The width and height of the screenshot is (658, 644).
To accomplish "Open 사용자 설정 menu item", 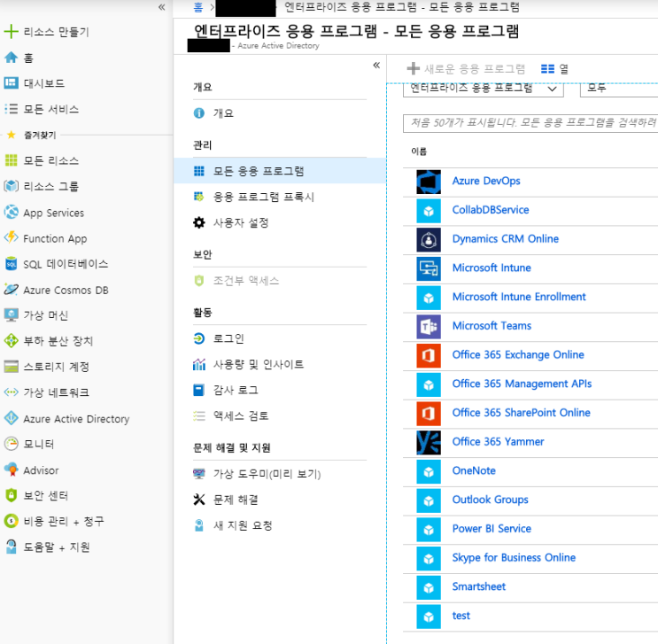I will click(x=280, y=222).
